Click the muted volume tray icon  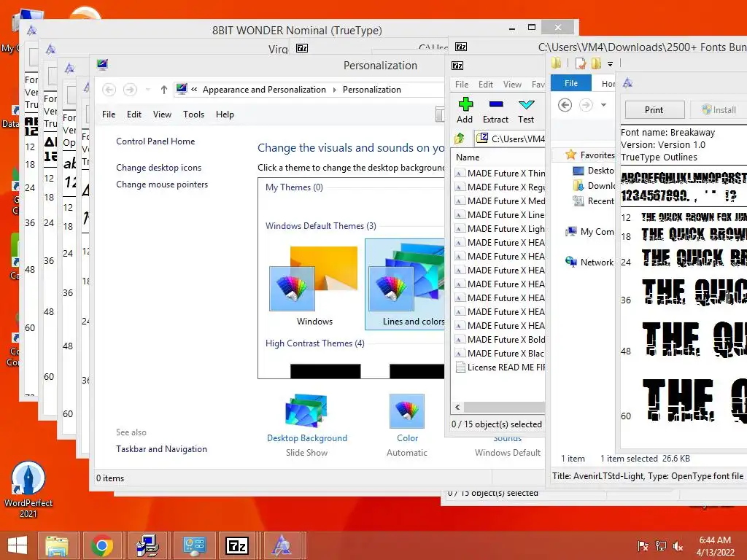coord(678,546)
